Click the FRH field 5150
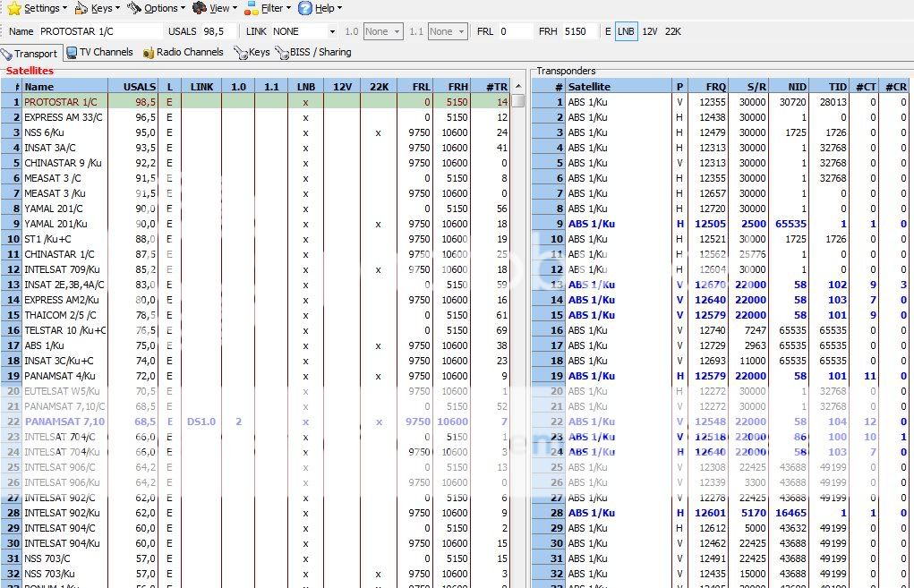Screen dimensions: 914x588 pyautogui.click(x=580, y=31)
